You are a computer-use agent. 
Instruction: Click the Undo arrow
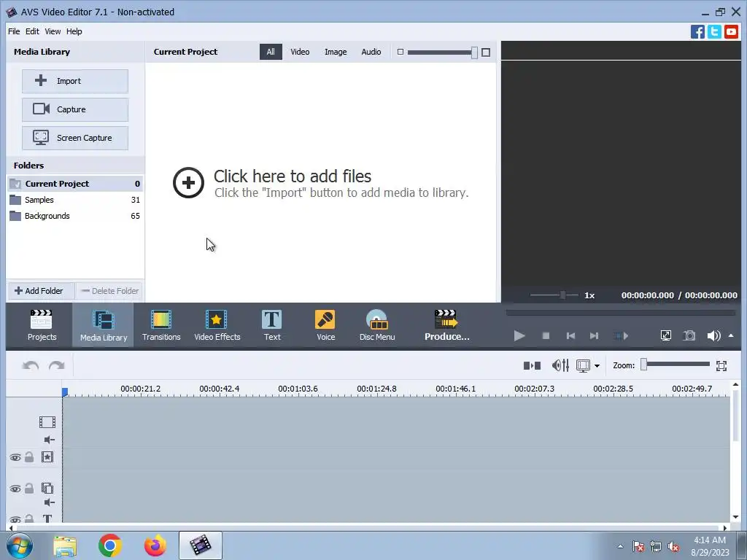31,366
